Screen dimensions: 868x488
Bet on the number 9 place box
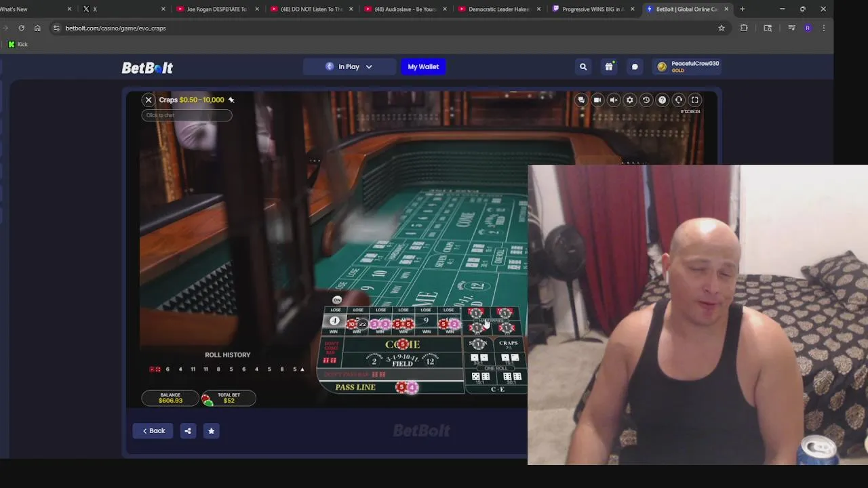coord(426,321)
